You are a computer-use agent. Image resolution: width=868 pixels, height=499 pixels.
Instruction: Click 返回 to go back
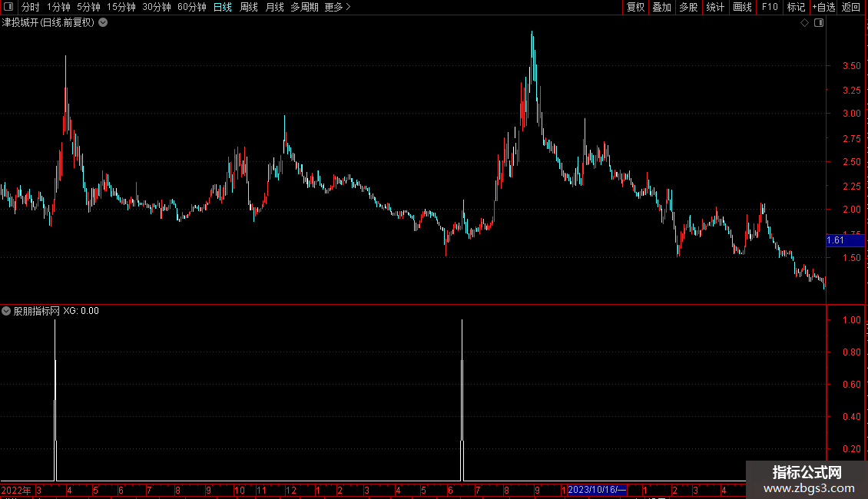851,7
